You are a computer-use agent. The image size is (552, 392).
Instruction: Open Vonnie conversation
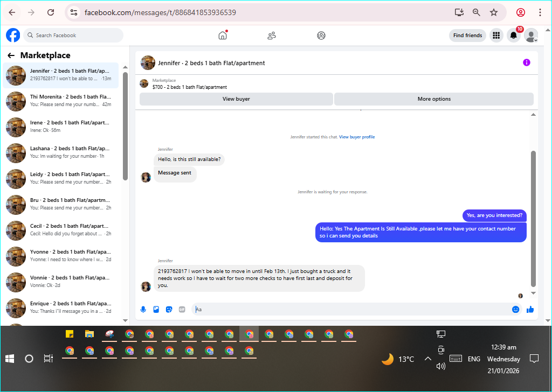point(60,282)
